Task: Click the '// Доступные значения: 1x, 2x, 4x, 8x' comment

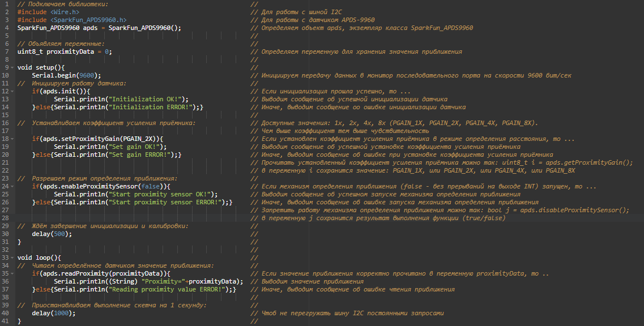Action: (x=394, y=123)
